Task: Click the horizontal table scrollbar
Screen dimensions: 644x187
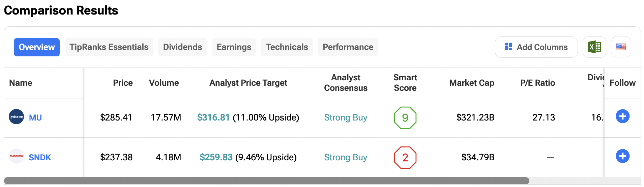Action: (266, 181)
